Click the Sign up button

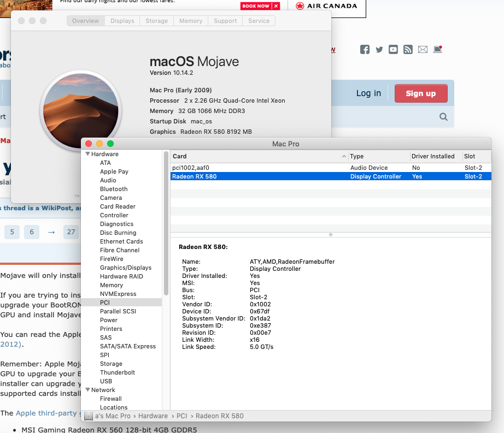point(421,93)
